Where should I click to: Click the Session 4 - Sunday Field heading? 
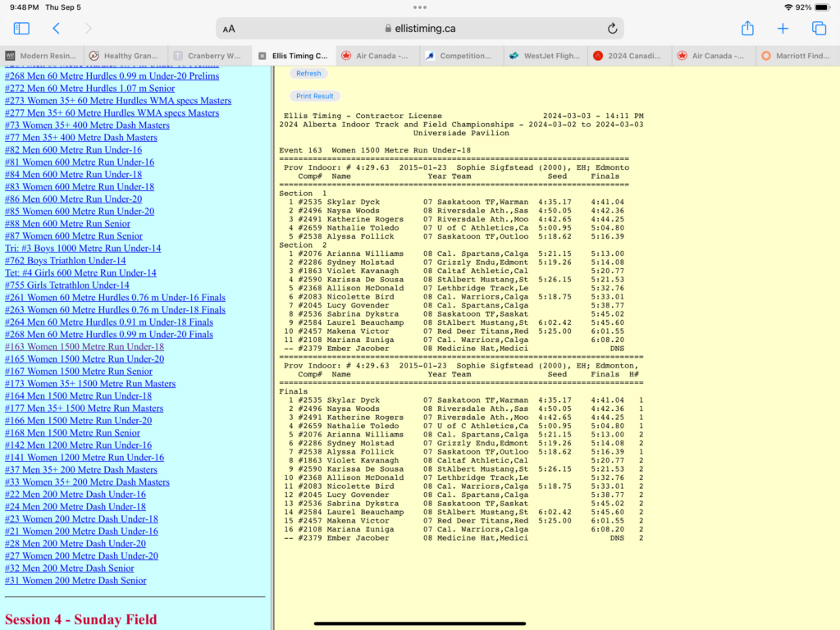81,619
